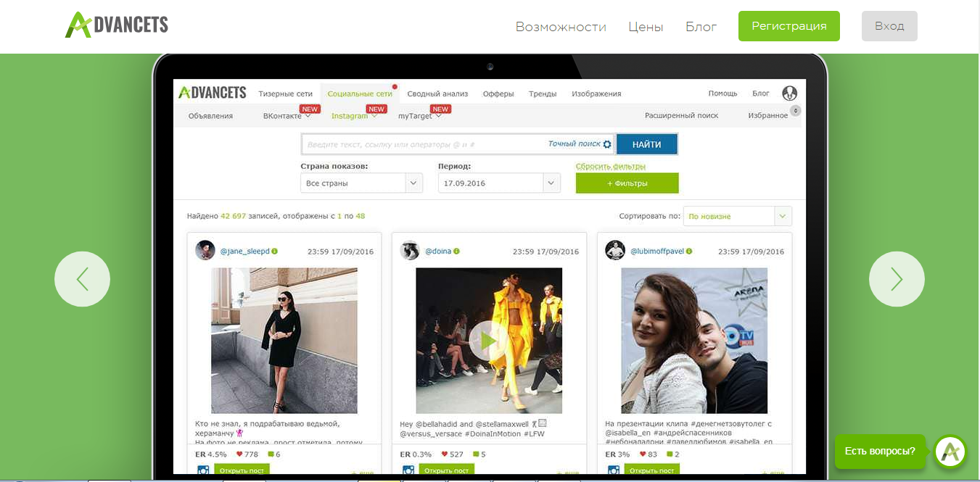This screenshot has height=482, width=980.
Task: Click the Instagram icon under @lubimoffpavel post
Action: 614,470
